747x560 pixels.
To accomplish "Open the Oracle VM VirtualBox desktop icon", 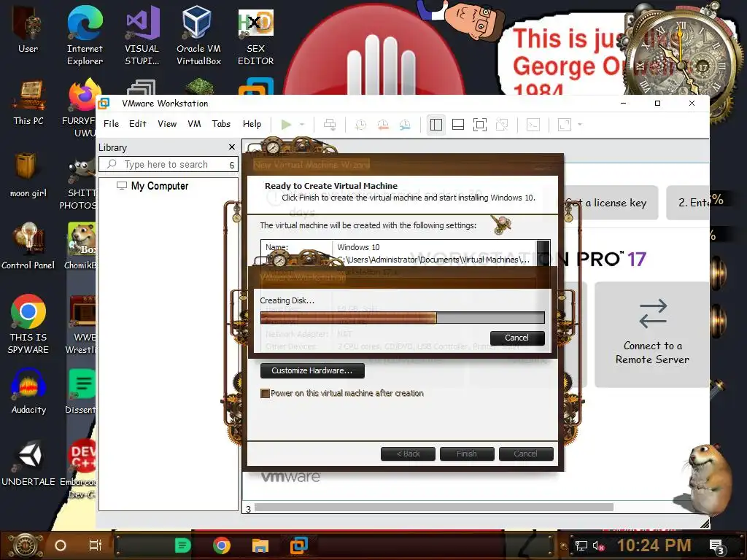I will pyautogui.click(x=198, y=36).
